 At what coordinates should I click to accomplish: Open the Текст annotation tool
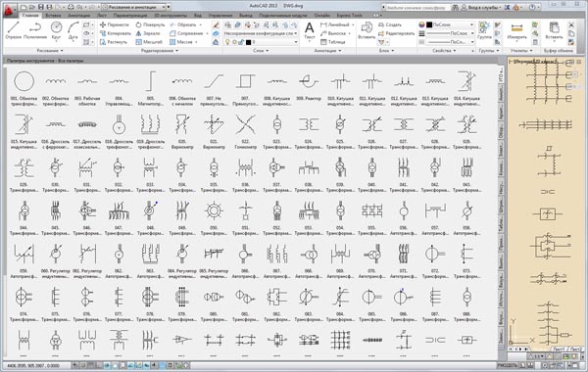click(x=310, y=30)
